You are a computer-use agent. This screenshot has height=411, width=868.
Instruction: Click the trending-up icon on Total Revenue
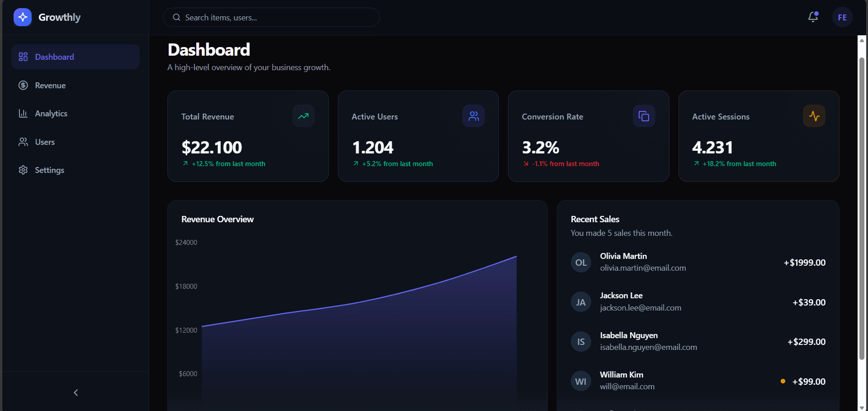pos(303,116)
